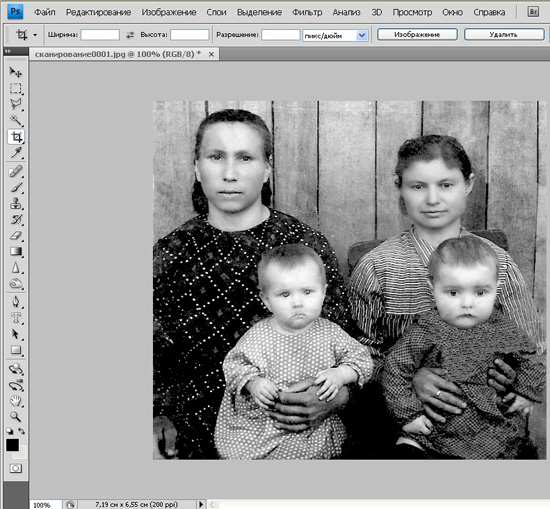The image size is (550, 509).
Task: Swap width and height values
Action: 130,35
